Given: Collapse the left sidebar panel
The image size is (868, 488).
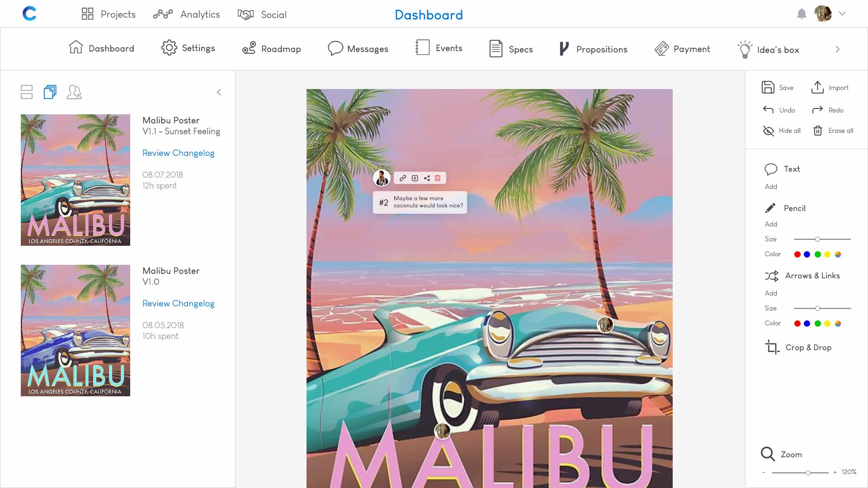Looking at the screenshot, I should [219, 92].
